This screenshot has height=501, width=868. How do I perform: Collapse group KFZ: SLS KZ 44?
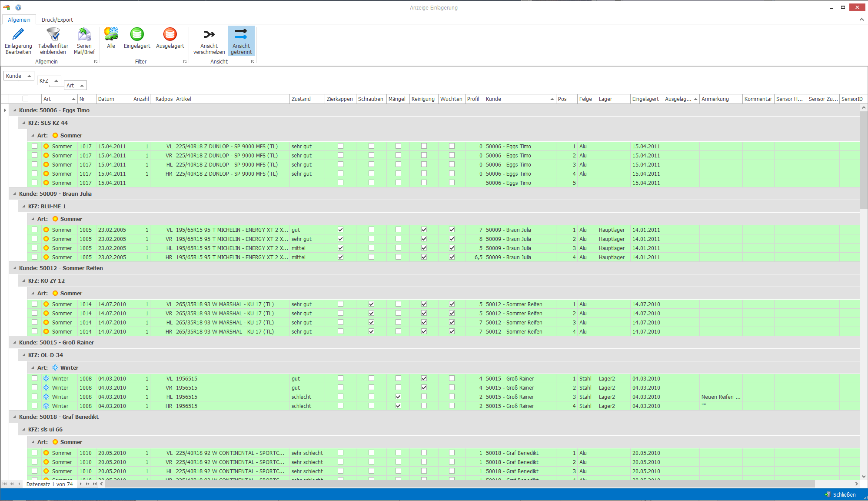23,123
